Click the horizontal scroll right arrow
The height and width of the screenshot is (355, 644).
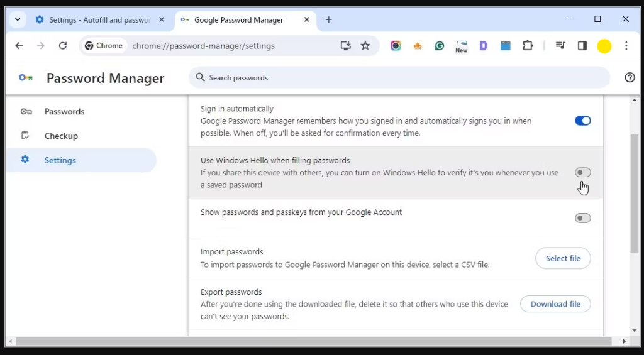[x=625, y=341]
